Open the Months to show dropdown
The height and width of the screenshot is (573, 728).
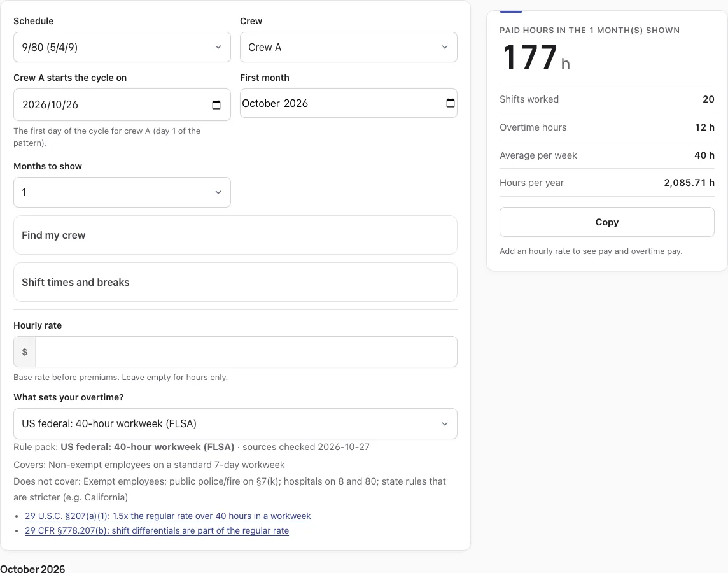[x=122, y=192]
